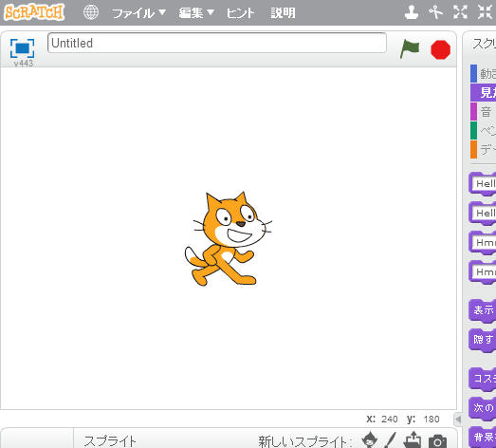Select the Motion blocks category
Viewport: 496px width, 448px height.
point(483,73)
